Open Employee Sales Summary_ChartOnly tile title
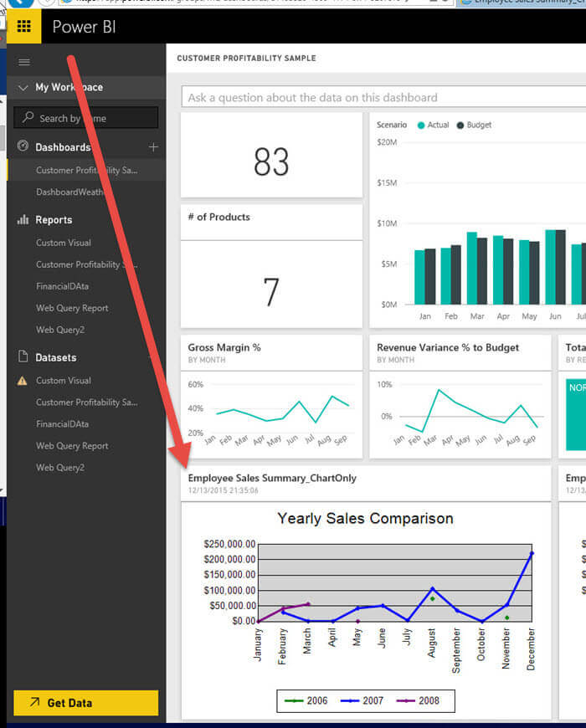 pyautogui.click(x=272, y=478)
